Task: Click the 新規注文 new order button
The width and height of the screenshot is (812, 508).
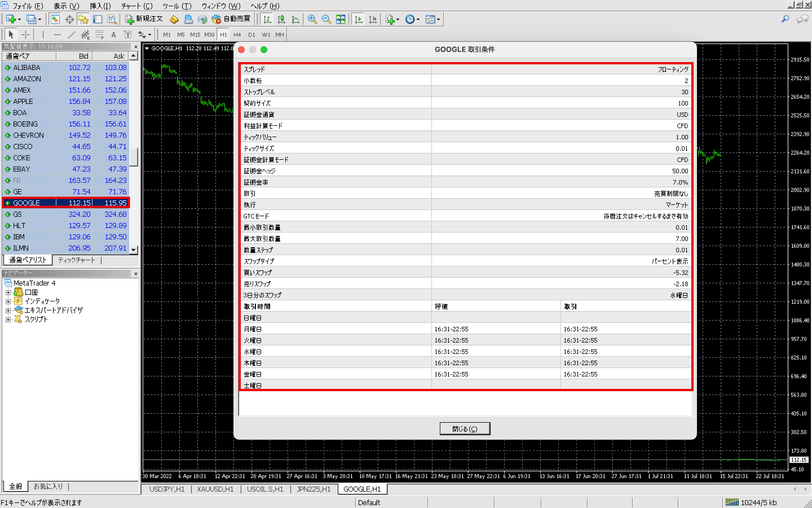Action: (144, 19)
